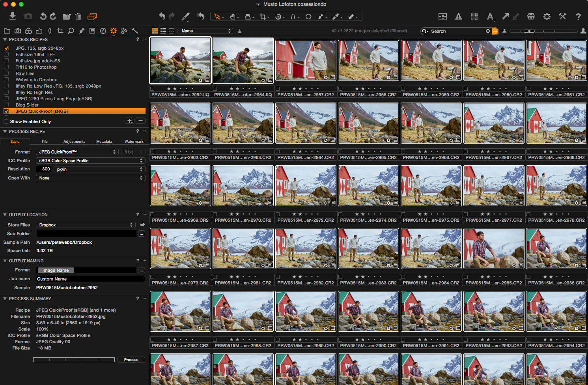
Task: Select the eyedropper White Balance picker
Action: [336, 17]
